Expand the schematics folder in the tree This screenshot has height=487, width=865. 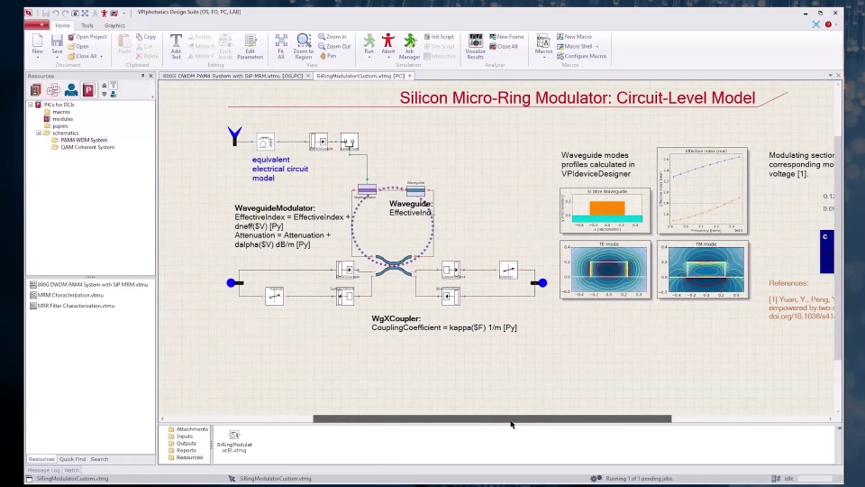39,133
